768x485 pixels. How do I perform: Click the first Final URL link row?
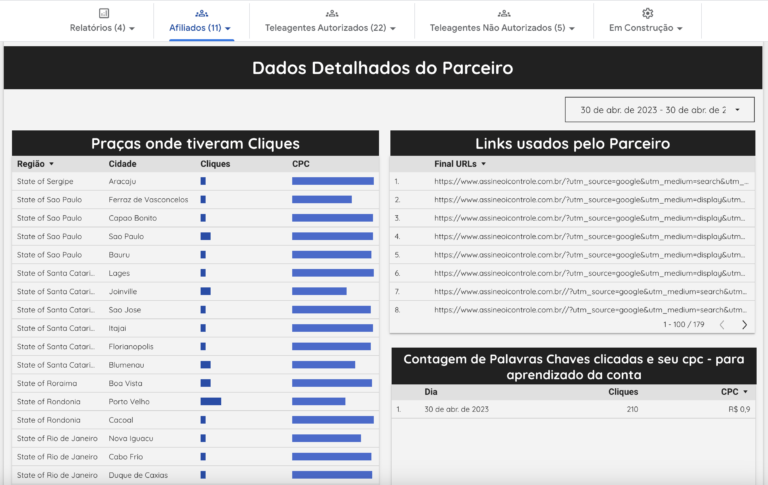pyautogui.click(x=590, y=181)
